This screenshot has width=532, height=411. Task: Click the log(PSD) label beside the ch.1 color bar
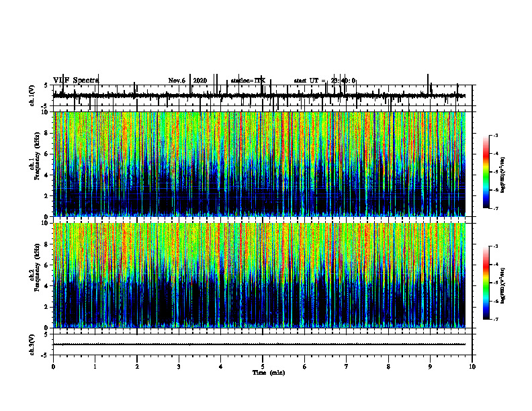pyautogui.click(x=504, y=175)
